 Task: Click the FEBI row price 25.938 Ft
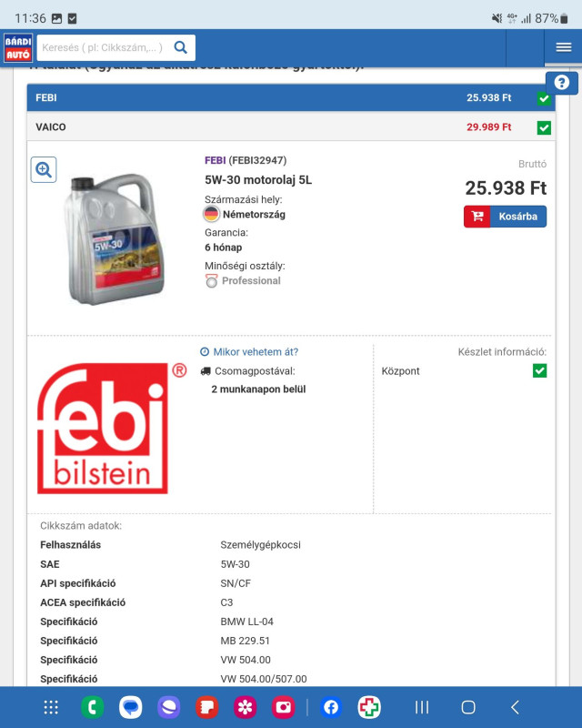point(488,98)
